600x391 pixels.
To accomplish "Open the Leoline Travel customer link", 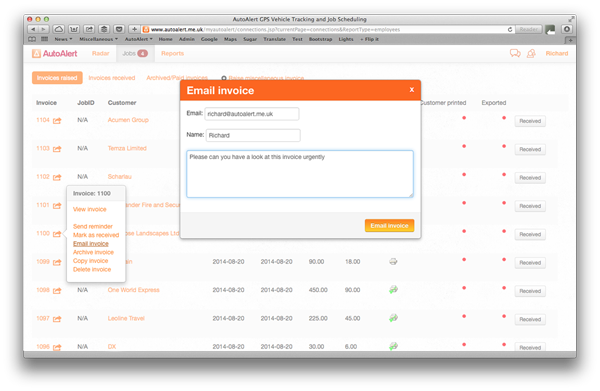I will [126, 318].
